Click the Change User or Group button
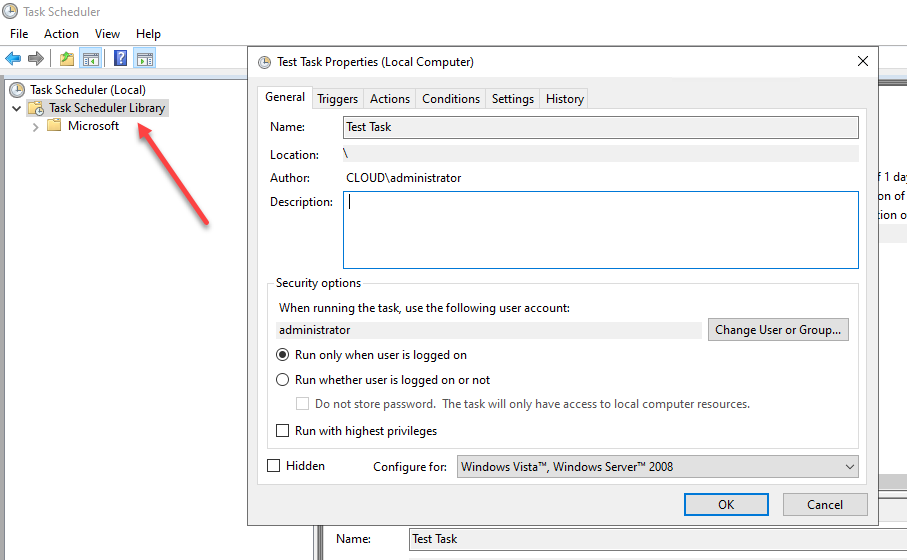 pyautogui.click(x=778, y=330)
